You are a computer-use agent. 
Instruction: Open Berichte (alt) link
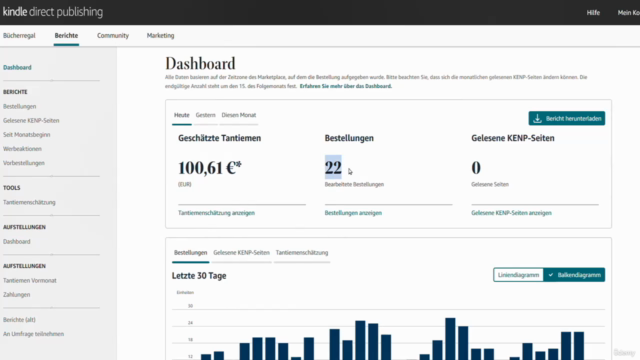pos(19,320)
